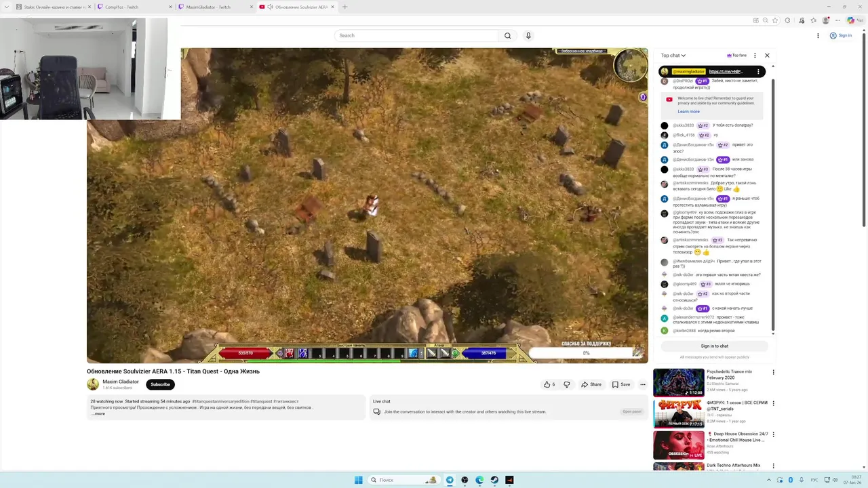The height and width of the screenshot is (488, 868).
Task: Add page to favorites star icon
Action: 775,20
